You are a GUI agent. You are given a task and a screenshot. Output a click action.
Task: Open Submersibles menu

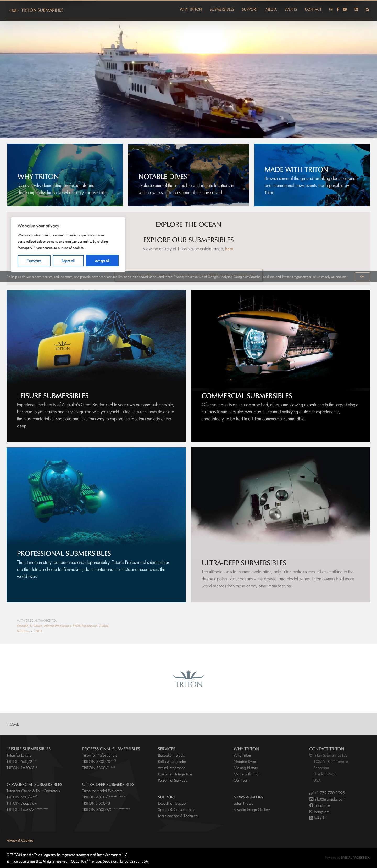click(222, 9)
